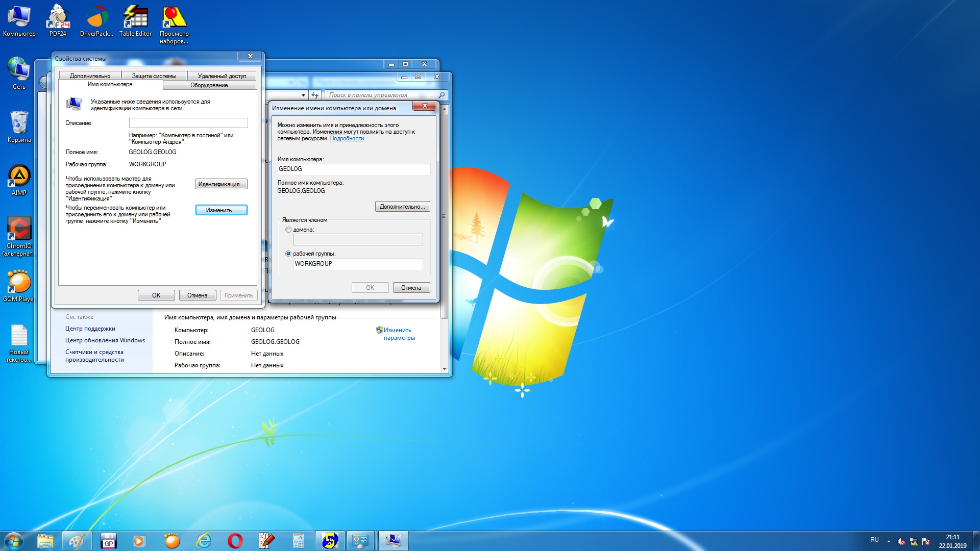Launch Internet Explorer from the taskbar

pos(204,541)
